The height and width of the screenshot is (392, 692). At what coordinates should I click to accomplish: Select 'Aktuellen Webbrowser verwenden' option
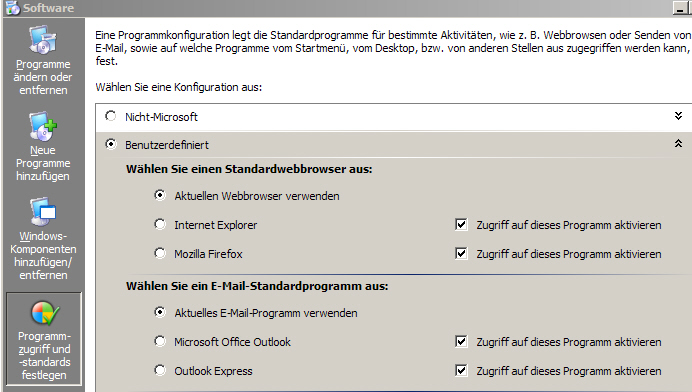[x=160, y=195]
